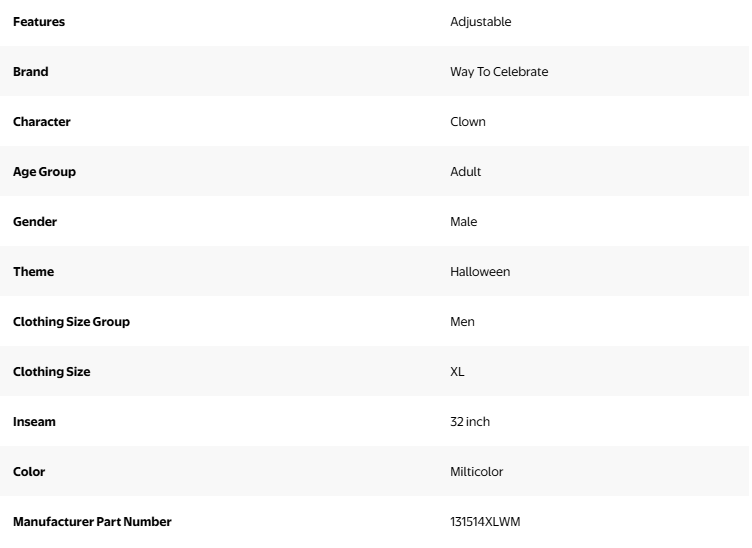Select the Adjustable feature value

(x=480, y=22)
